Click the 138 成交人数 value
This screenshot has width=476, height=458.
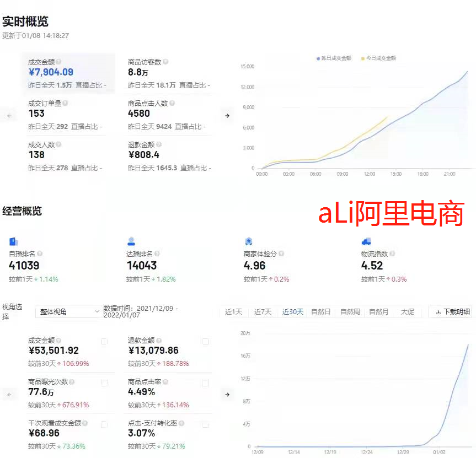click(36, 155)
